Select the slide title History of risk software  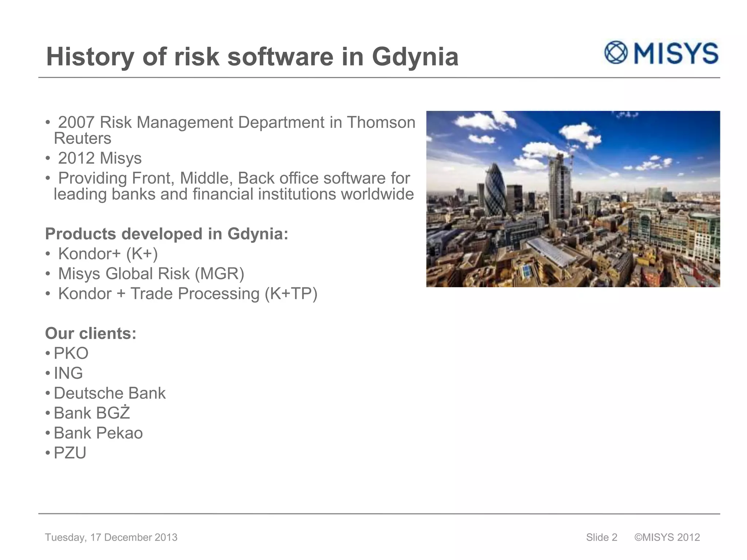point(252,57)
